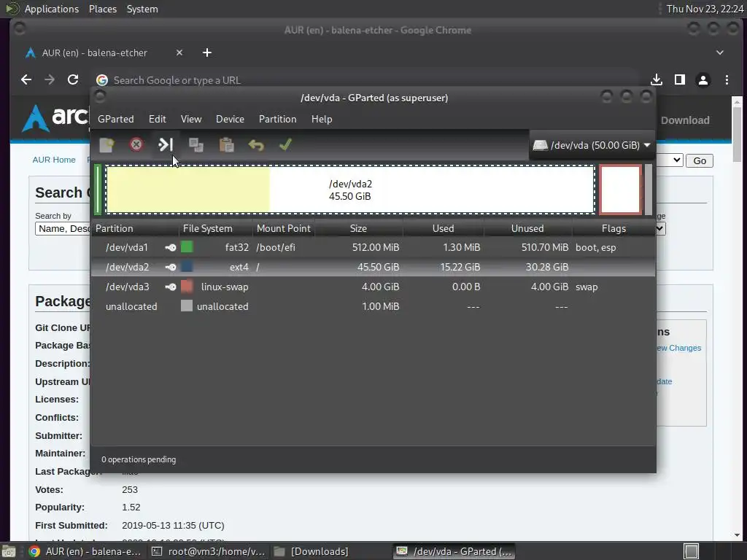Select the unallocated partition row
The image size is (747, 560).
pos(373,306)
